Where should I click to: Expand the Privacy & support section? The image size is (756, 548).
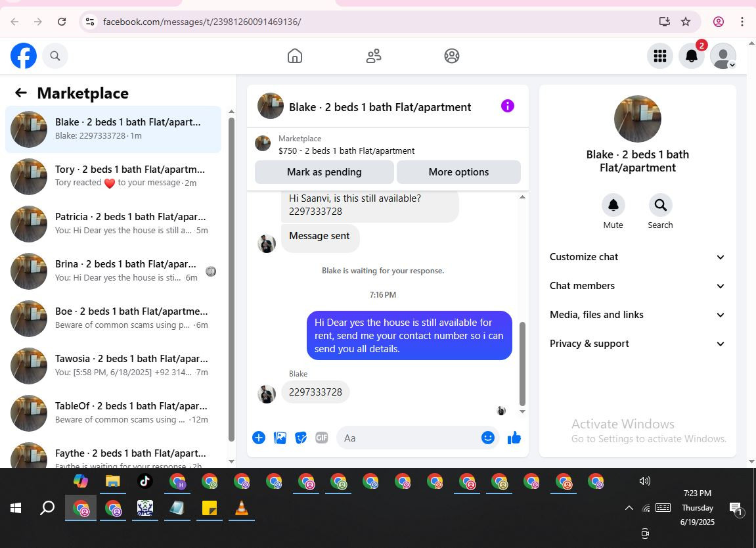637,344
